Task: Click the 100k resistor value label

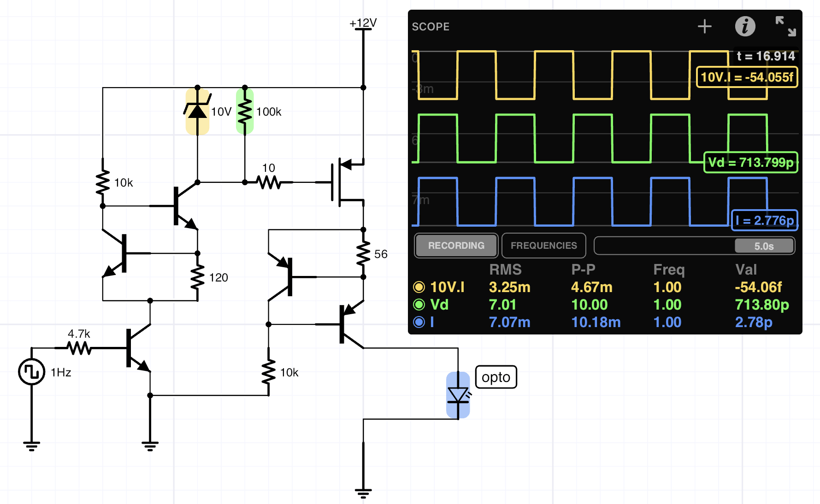Action: [269, 111]
